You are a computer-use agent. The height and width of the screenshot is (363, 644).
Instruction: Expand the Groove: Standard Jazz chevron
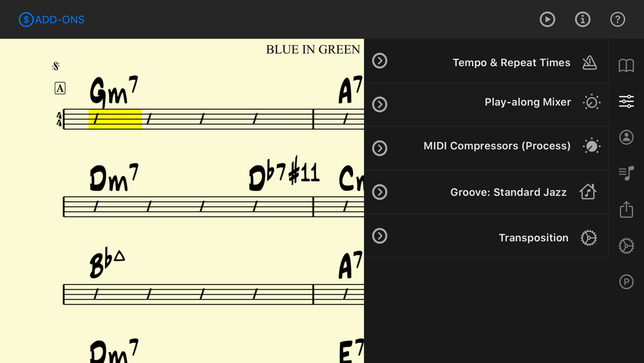point(379,192)
